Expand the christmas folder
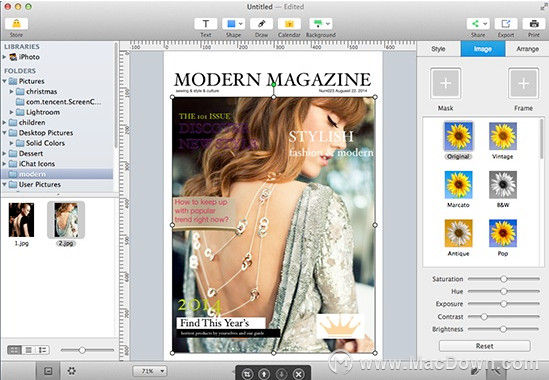This screenshot has height=380, width=549. 12,91
